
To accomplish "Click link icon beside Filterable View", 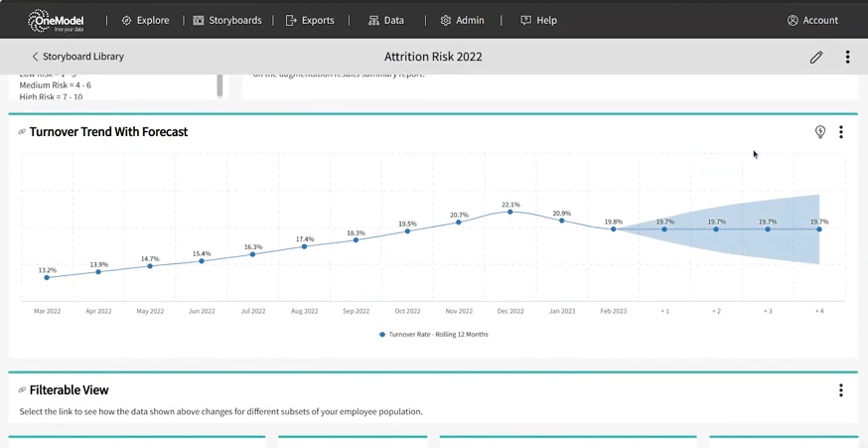I will 22,389.
